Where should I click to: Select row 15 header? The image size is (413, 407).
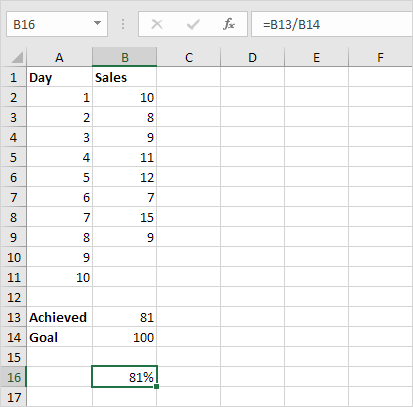(x=13, y=357)
